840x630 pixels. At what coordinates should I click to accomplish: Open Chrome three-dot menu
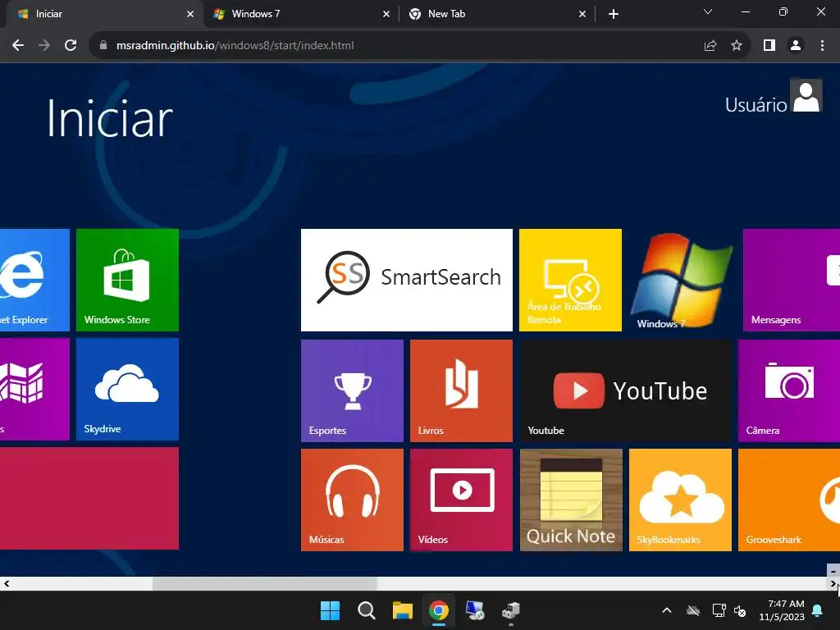[x=822, y=46]
